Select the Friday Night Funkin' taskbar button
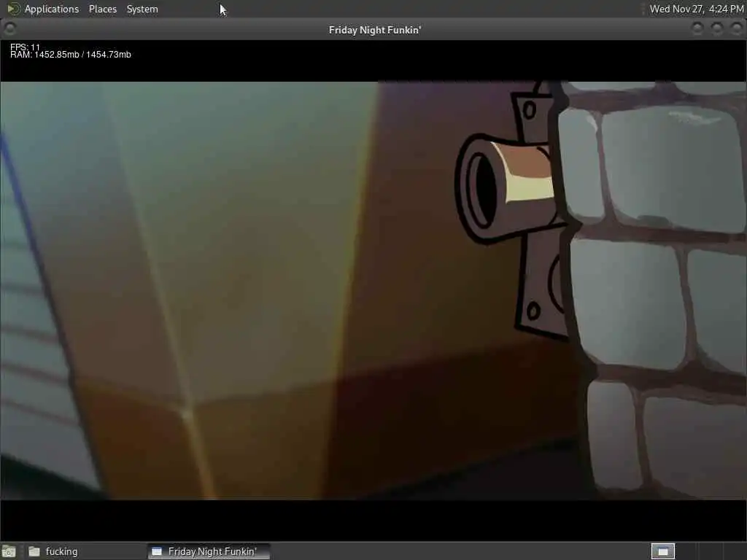Screen dimensions: 747x560 pyautogui.click(x=209, y=551)
